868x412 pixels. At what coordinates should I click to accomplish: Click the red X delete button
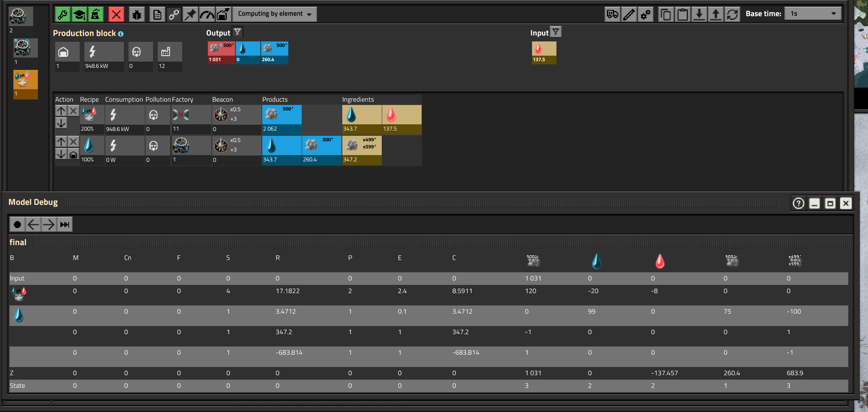pos(116,15)
